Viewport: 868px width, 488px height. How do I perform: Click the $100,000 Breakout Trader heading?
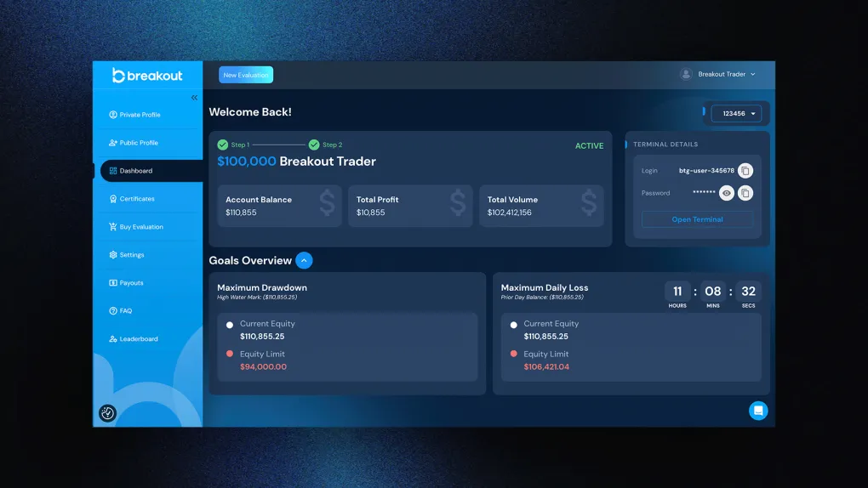pyautogui.click(x=297, y=162)
